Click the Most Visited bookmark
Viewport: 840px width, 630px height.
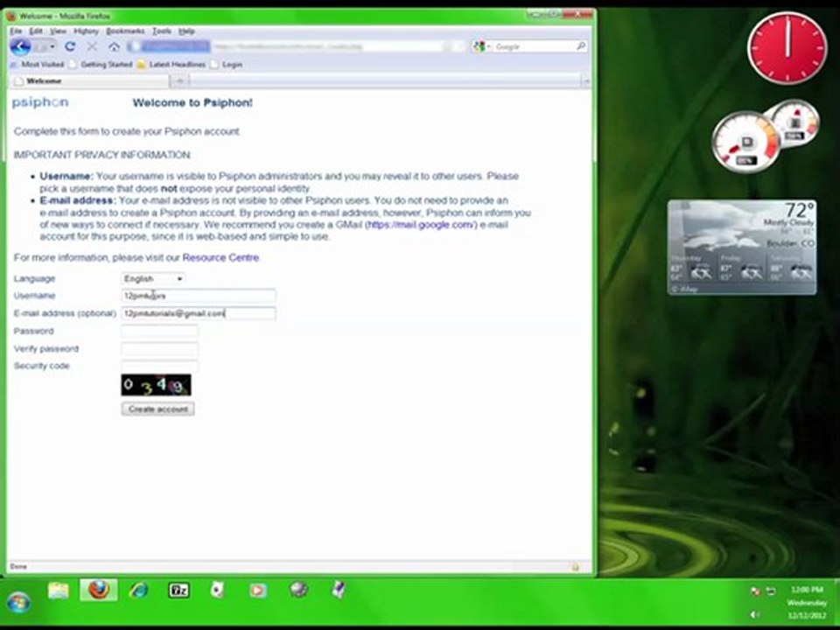coord(38,64)
